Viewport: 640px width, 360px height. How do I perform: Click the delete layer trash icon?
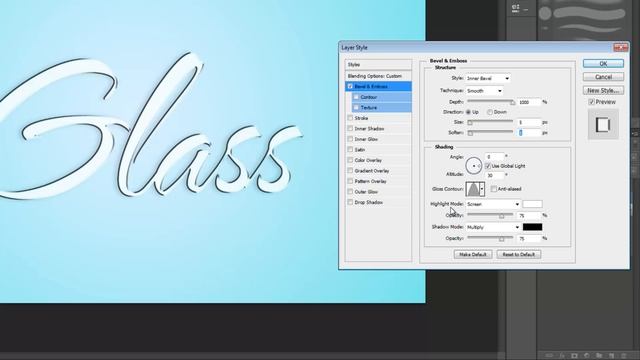(624, 356)
